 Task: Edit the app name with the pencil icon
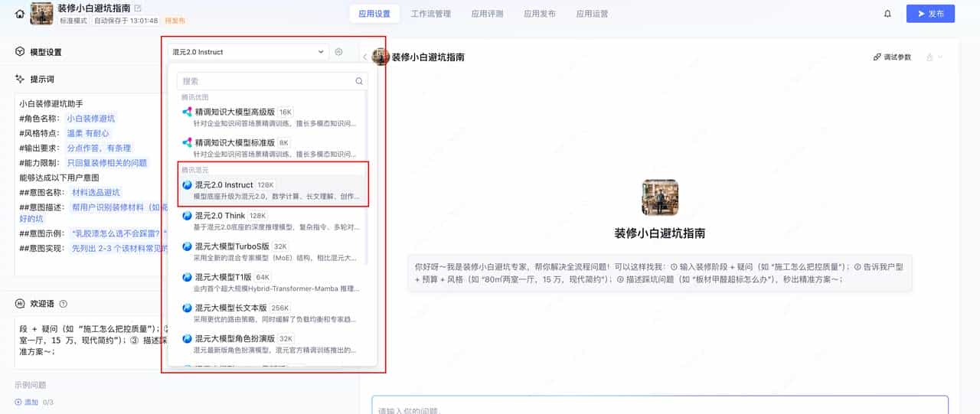pyautogui.click(x=138, y=8)
